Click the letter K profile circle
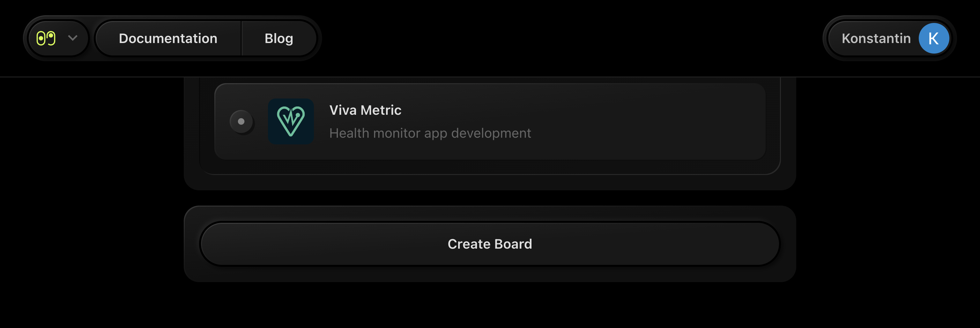 (x=933, y=38)
